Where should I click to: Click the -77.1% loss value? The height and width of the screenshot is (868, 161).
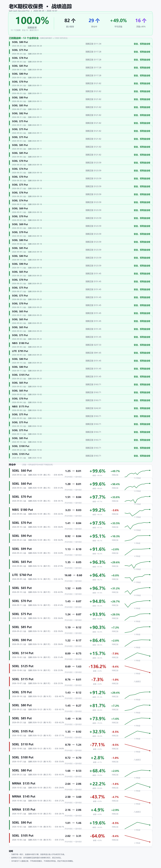(x=97, y=745)
